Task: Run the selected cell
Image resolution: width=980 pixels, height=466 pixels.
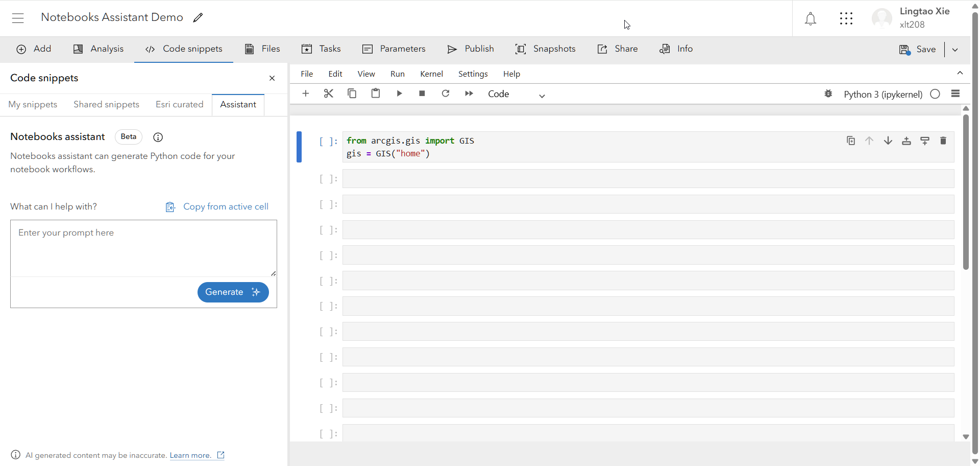Action: (400, 94)
